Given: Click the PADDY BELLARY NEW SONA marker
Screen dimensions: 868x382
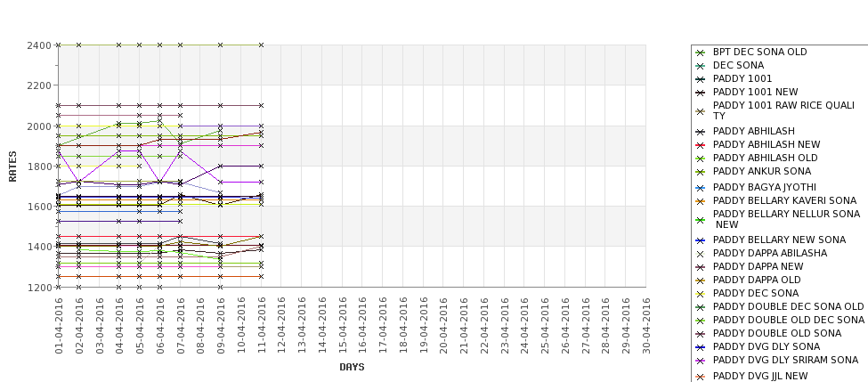Looking at the screenshot, I should 700,240.
